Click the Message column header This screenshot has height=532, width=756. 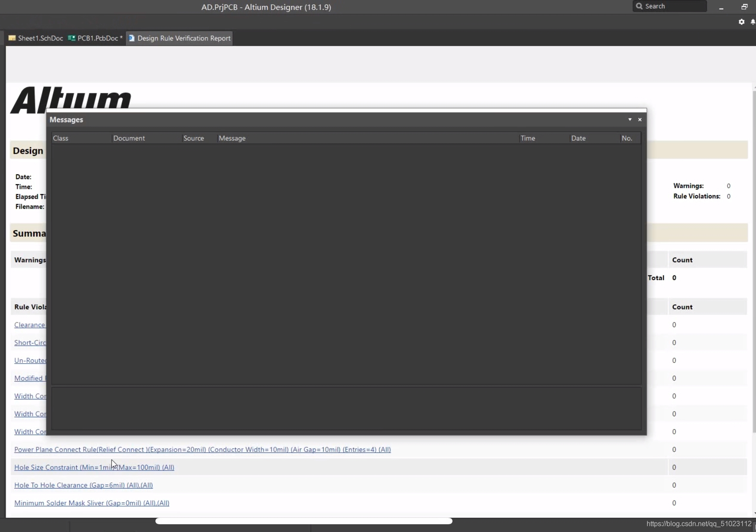pos(368,138)
